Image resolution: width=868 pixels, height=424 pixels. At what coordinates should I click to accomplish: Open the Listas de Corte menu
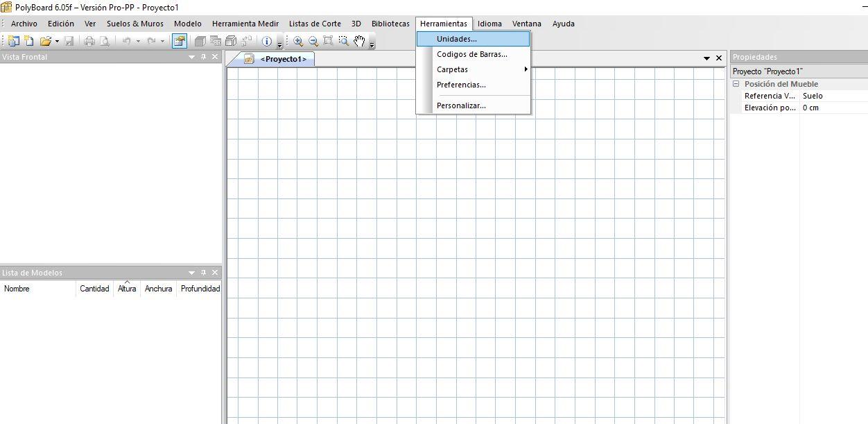315,24
